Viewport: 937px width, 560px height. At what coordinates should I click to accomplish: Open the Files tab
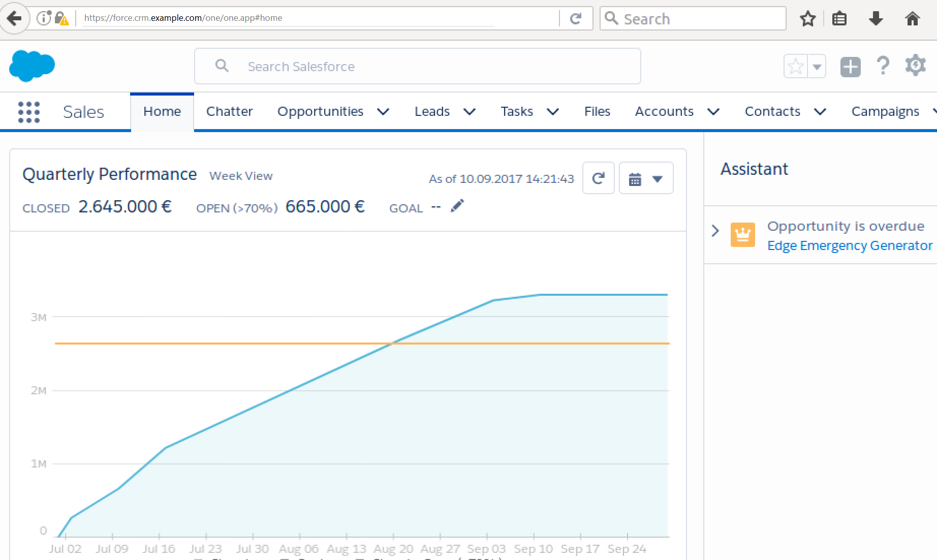(x=597, y=112)
